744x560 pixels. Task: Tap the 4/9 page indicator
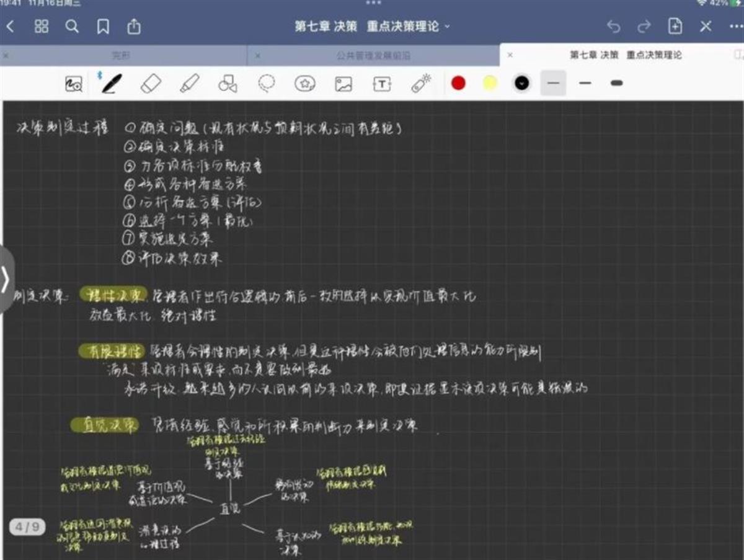(x=27, y=527)
